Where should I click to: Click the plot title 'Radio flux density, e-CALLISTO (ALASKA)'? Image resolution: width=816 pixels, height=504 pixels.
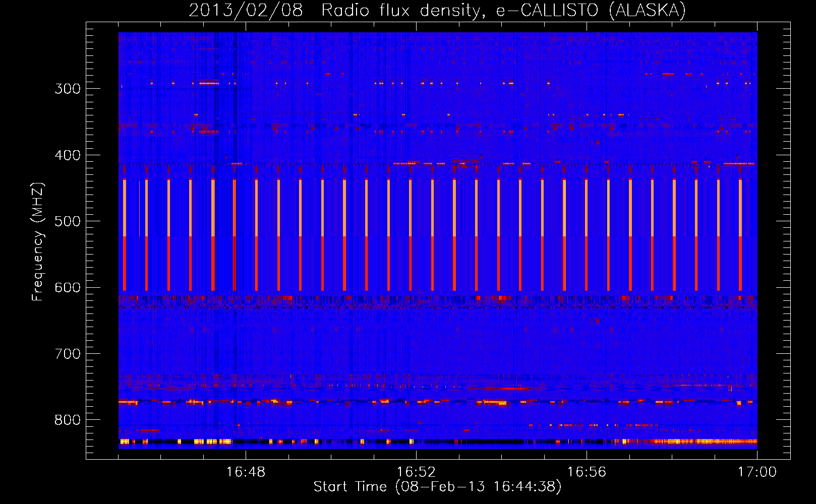(x=503, y=10)
